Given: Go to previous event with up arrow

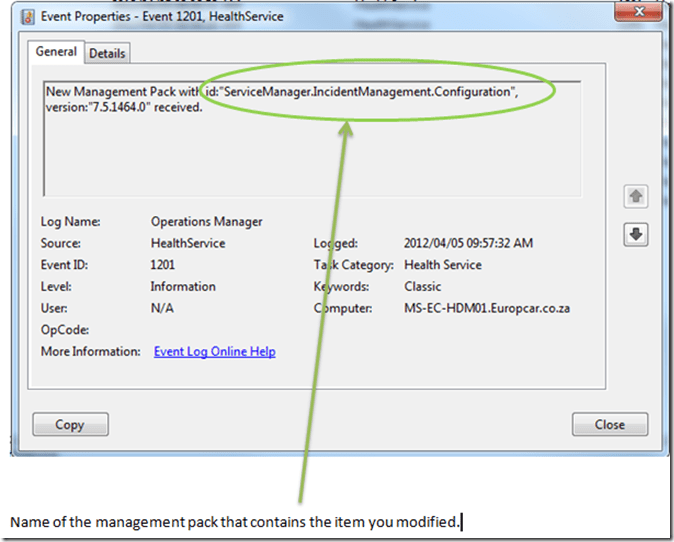Looking at the screenshot, I should [x=635, y=197].
